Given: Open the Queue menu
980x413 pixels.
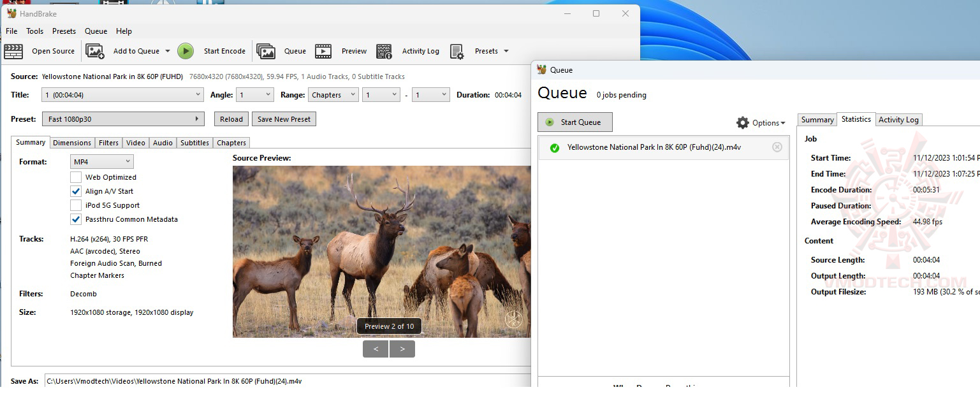Looking at the screenshot, I should click(x=96, y=31).
